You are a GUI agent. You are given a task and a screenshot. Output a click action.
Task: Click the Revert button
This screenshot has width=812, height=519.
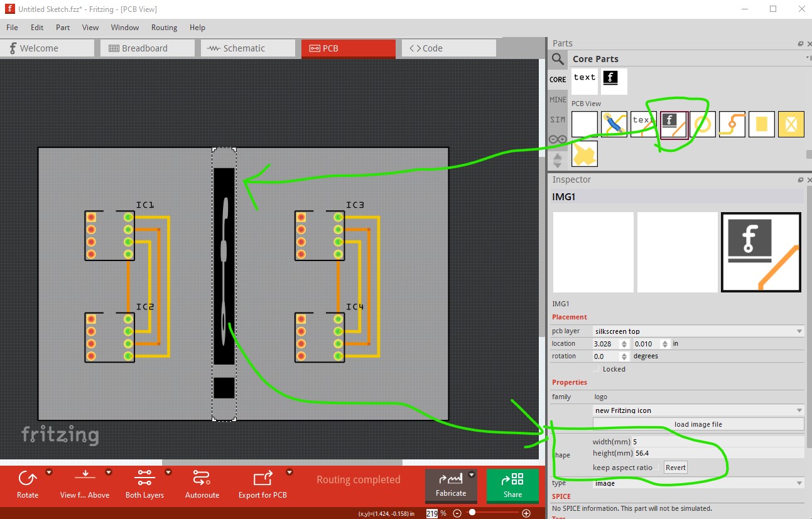click(676, 468)
